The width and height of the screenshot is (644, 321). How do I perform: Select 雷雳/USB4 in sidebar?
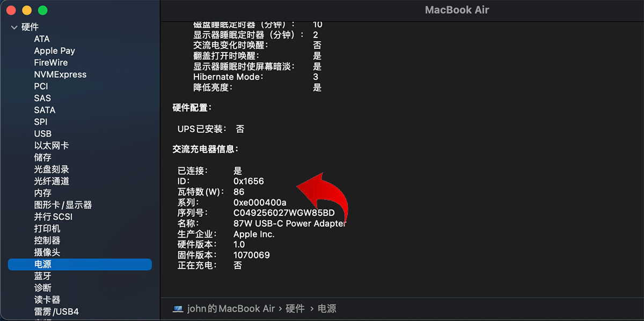pyautogui.click(x=56, y=311)
